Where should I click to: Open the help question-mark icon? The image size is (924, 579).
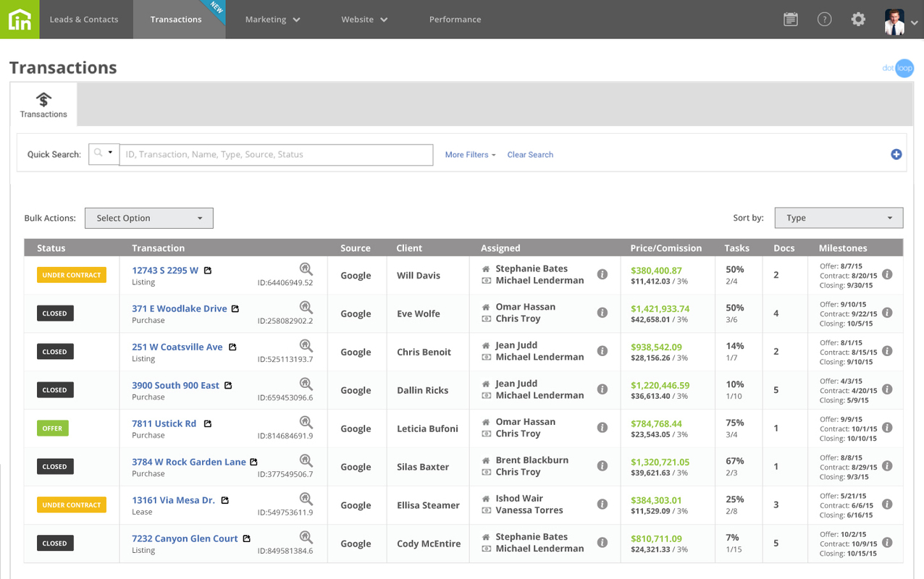pos(824,20)
